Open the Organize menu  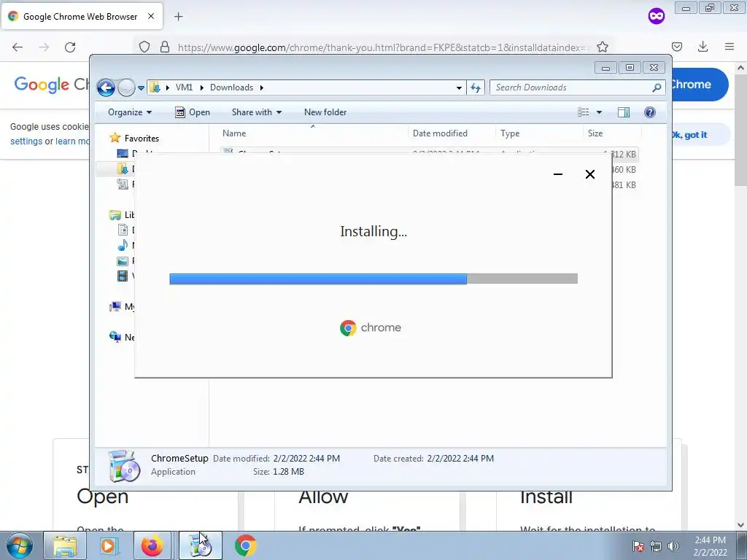pos(130,112)
